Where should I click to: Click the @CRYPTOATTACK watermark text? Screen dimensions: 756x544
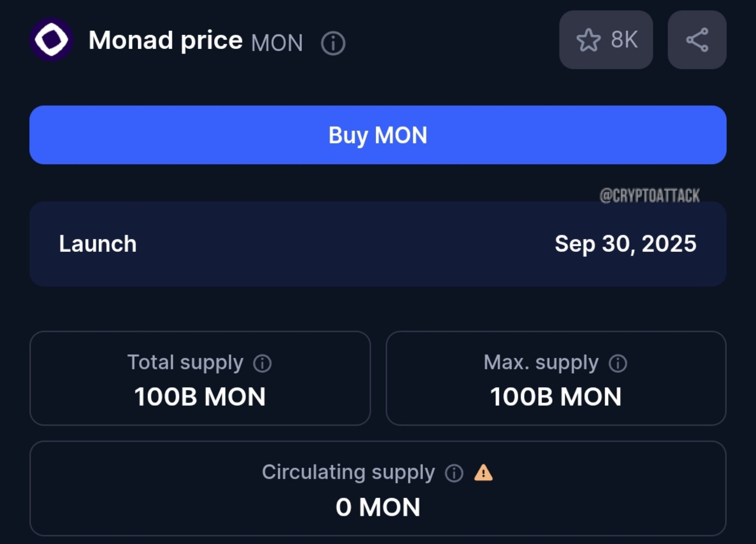650,195
